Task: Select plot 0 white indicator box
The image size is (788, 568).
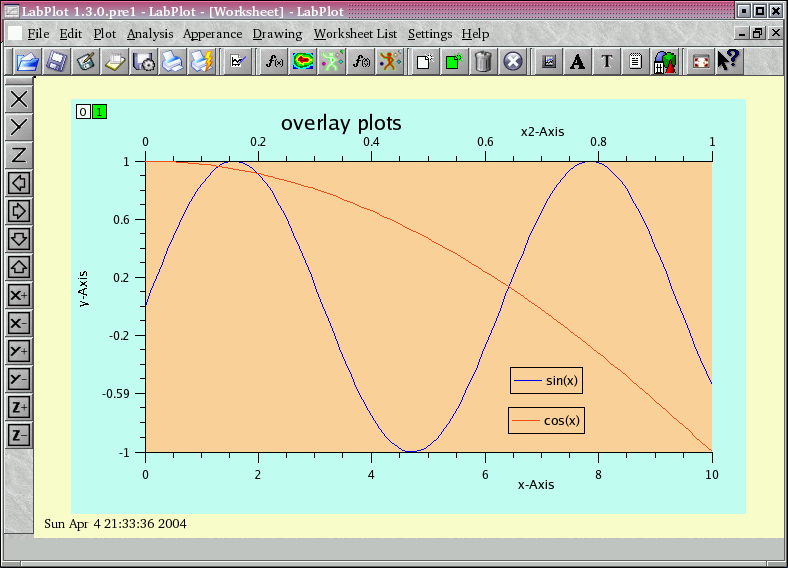Action: pos(83,112)
